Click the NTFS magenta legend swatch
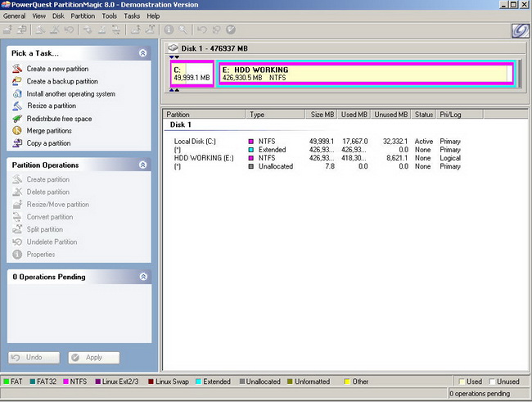532x402 pixels. coord(65,382)
